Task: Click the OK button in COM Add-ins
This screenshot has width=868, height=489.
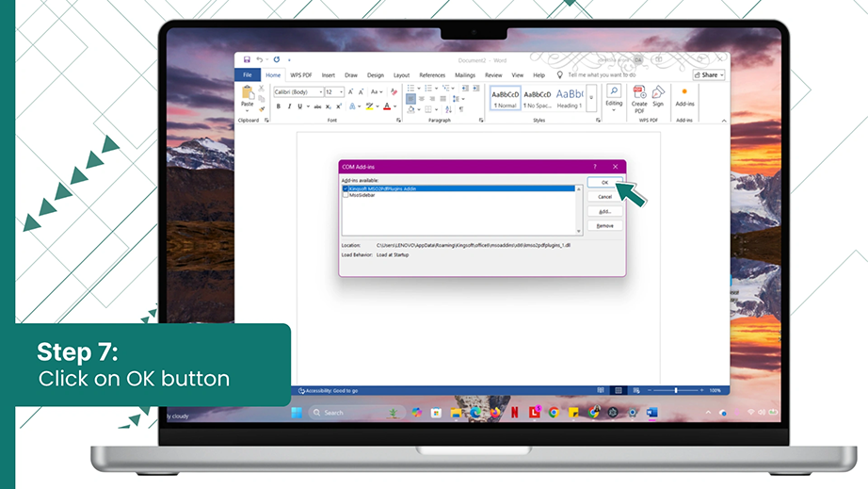Action: point(604,182)
